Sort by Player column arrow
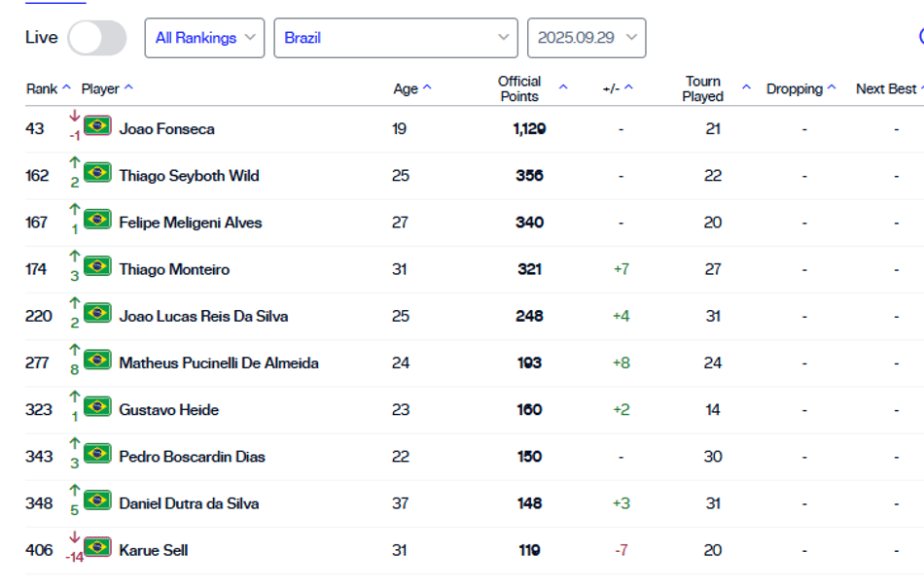This screenshot has height=586, width=924. click(x=129, y=87)
